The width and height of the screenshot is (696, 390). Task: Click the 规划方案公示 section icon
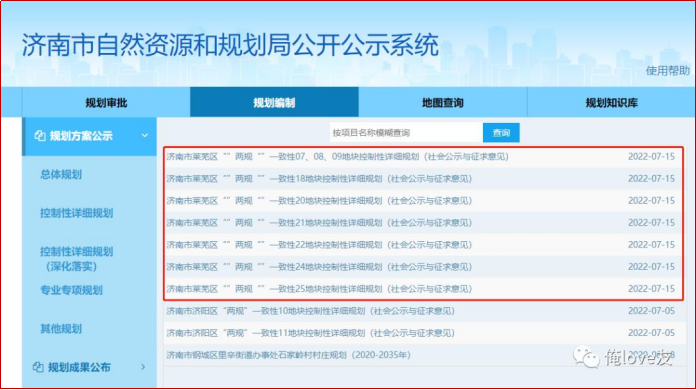[x=40, y=136]
